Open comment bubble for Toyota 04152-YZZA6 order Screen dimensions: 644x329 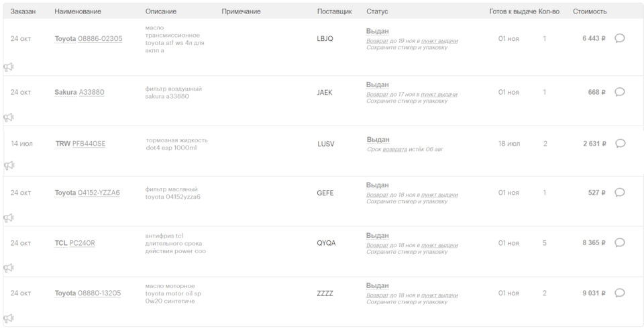pos(620,193)
